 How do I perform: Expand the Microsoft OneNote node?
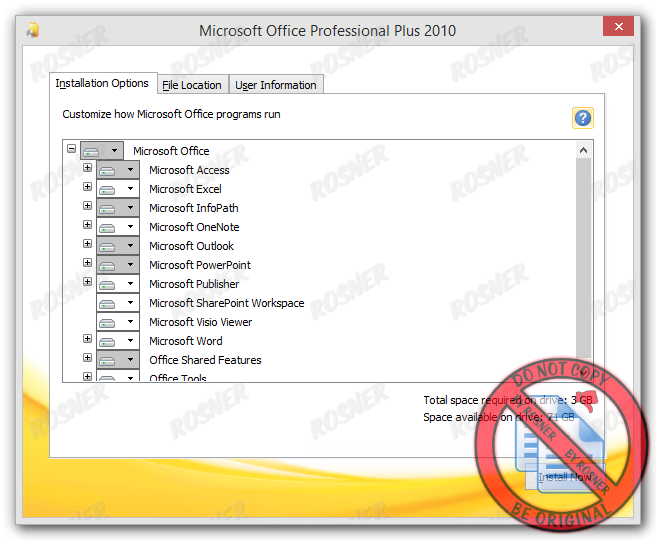tap(87, 225)
